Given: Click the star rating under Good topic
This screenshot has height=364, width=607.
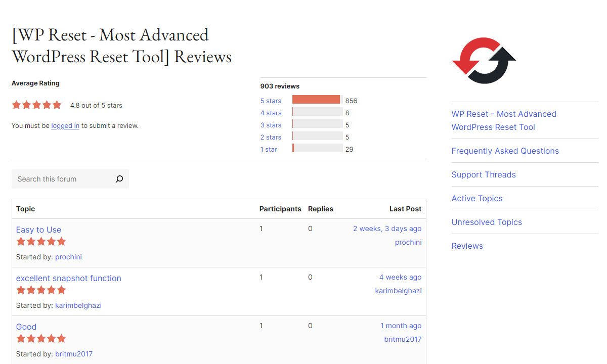Looking at the screenshot, I should 41,339.
